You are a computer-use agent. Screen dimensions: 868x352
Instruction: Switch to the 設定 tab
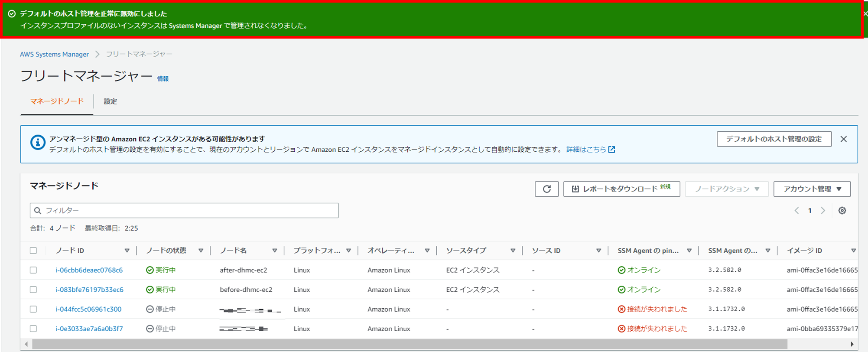pos(110,101)
